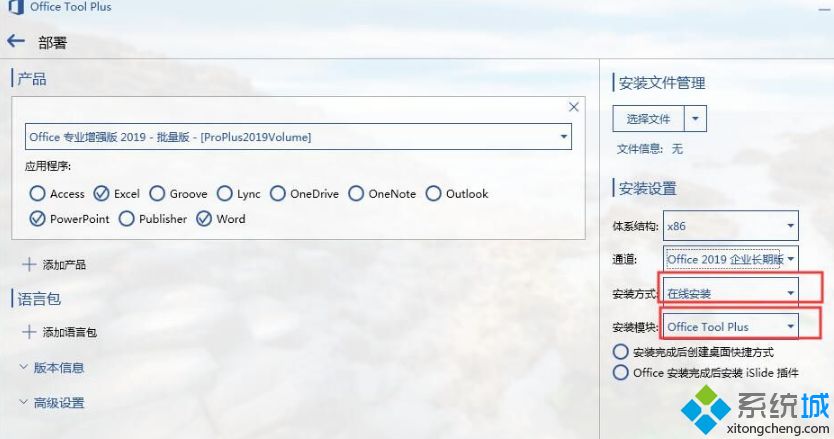Click the Office Tool Plus logo icon
This screenshot has width=834, height=439.
click(16, 7)
